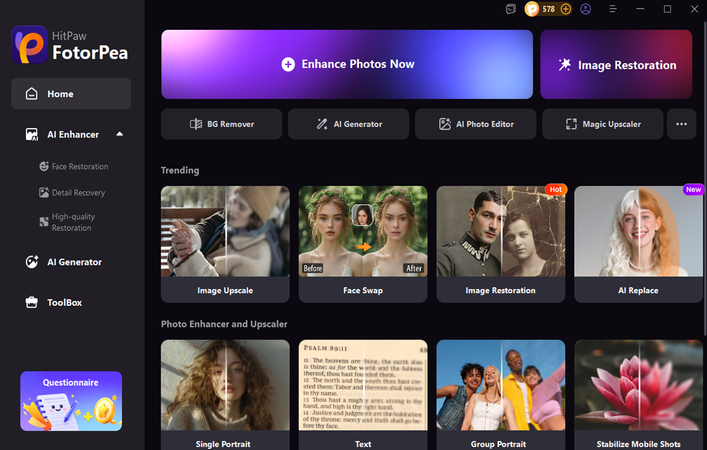The width and height of the screenshot is (707, 450).
Task: Click the large Image Restoration banner button
Action: tap(616, 64)
